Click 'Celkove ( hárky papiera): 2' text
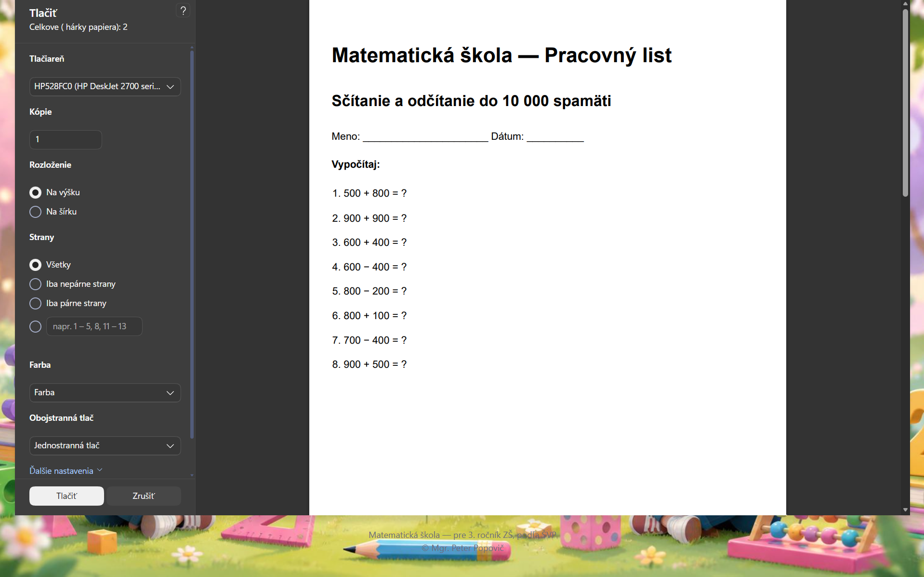 tap(79, 27)
